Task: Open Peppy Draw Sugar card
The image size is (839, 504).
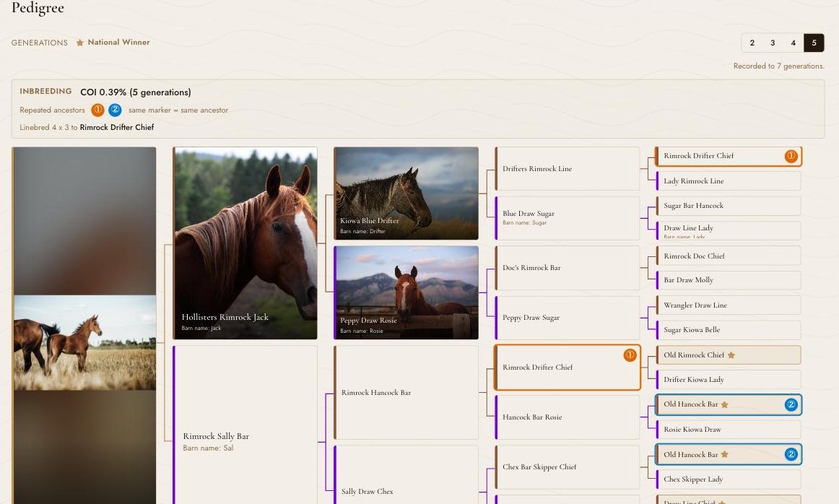Action: pyautogui.click(x=568, y=318)
